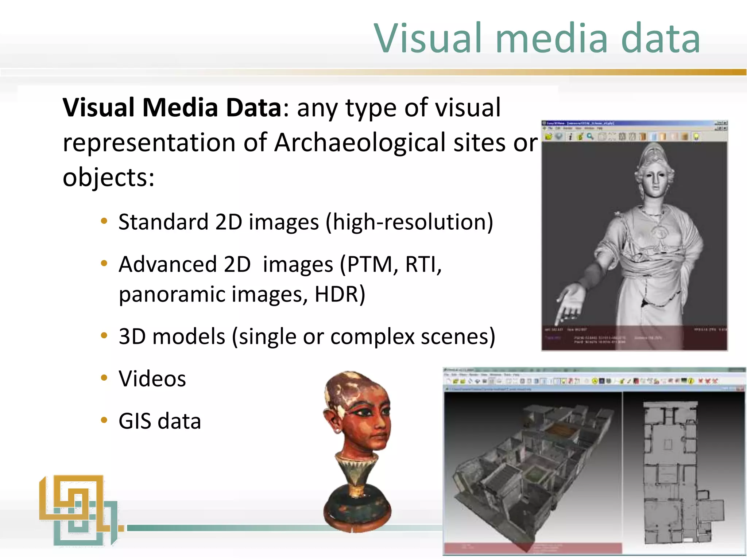
Task: Open the Window menu in Easy3DView window
Action: (589, 128)
